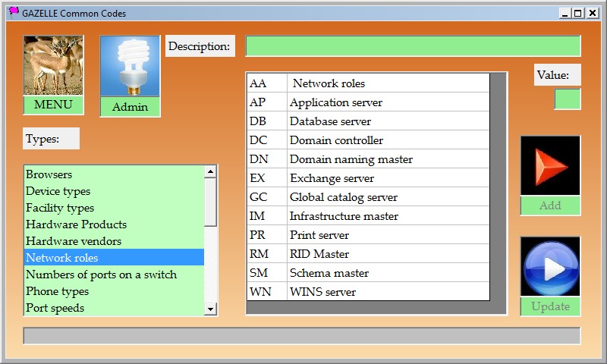Click the Exchange server entry
This screenshot has height=364, width=607.
tap(369, 178)
